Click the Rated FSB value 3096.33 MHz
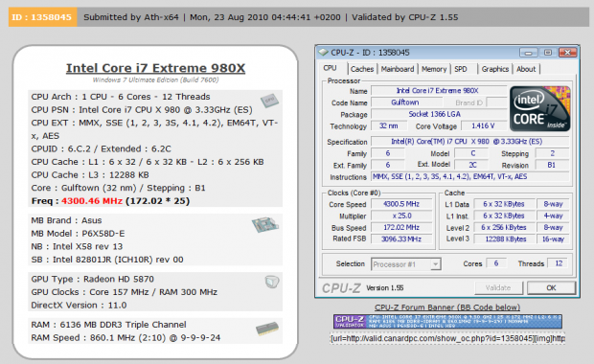 pos(401,239)
